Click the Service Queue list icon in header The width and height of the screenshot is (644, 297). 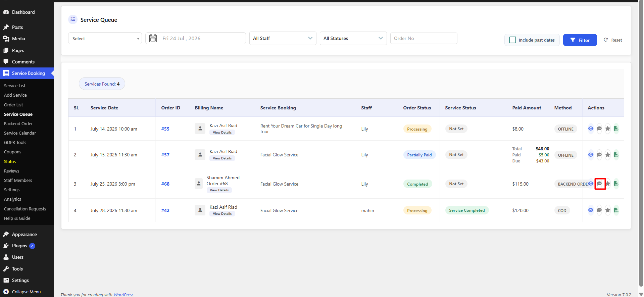(x=73, y=19)
